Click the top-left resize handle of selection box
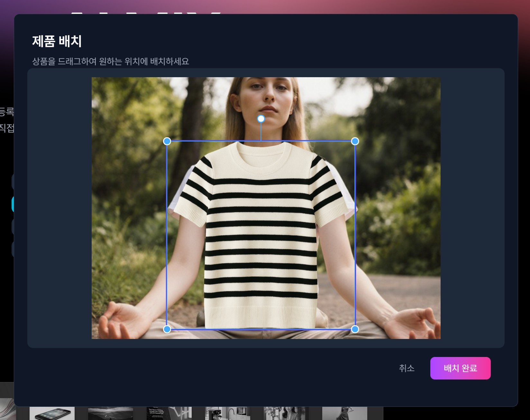 click(167, 141)
